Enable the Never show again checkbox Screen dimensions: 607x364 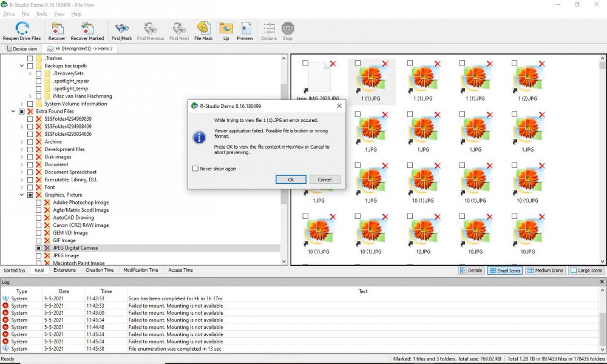click(x=195, y=169)
